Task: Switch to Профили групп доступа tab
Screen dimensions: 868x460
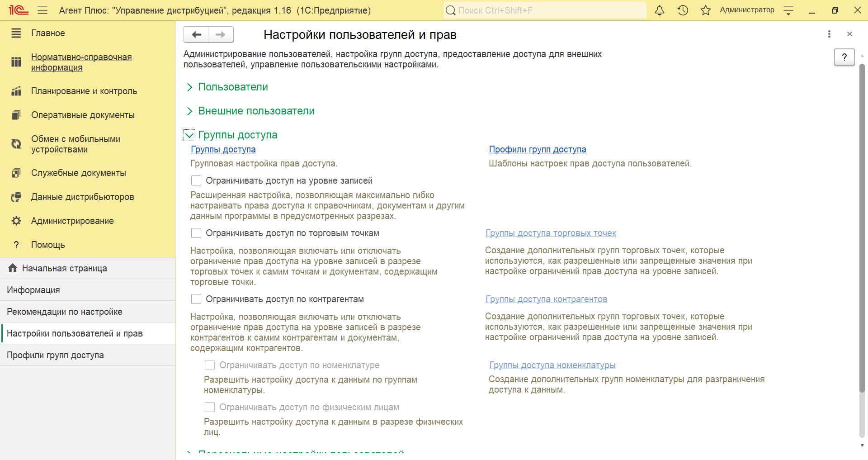Action: point(88,355)
